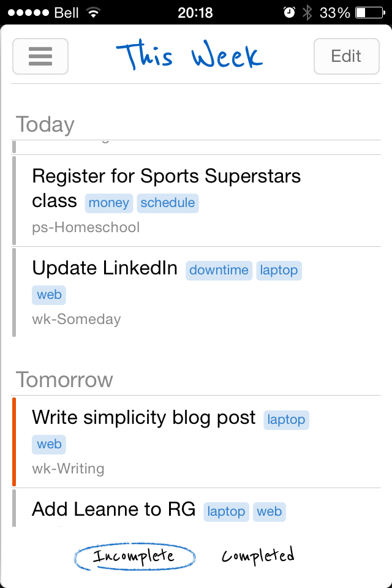This screenshot has width=392, height=588.
Task: Tap the Edit button
Action: click(346, 56)
